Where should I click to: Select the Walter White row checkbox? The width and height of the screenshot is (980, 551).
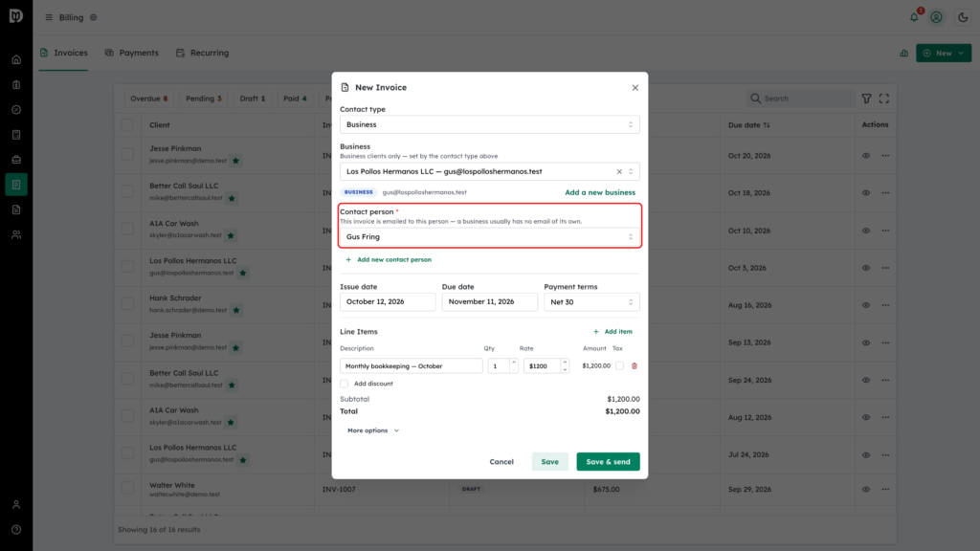[127, 488]
